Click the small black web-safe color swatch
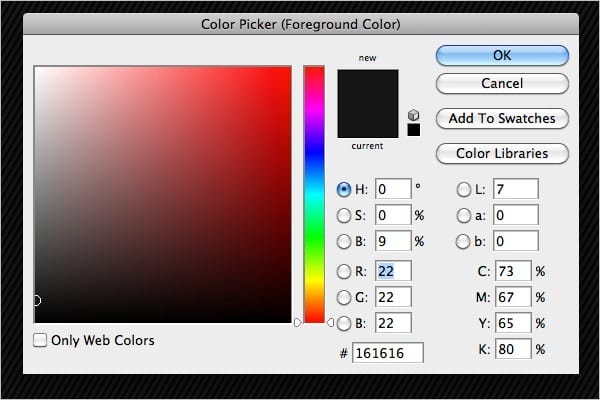This screenshot has width=600, height=400. (x=414, y=130)
